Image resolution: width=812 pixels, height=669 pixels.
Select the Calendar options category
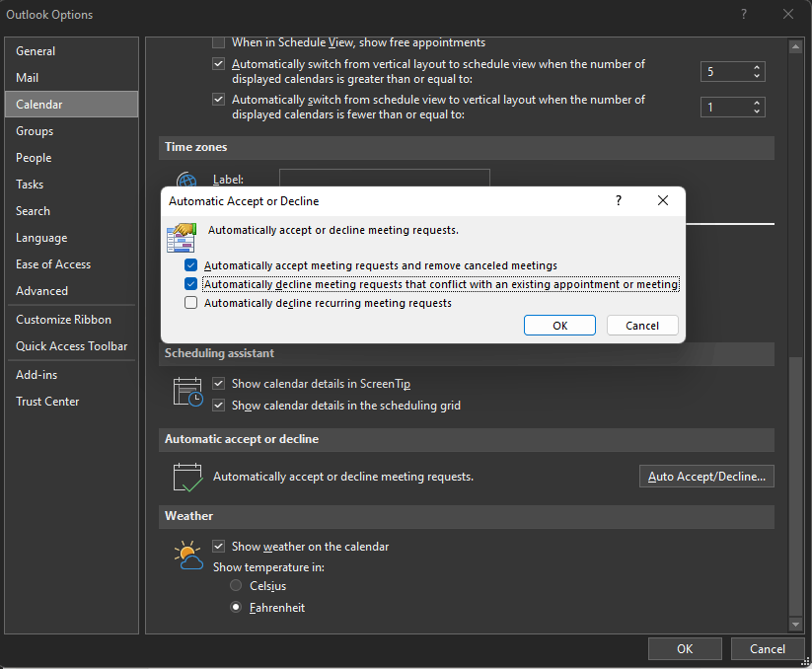[71, 104]
